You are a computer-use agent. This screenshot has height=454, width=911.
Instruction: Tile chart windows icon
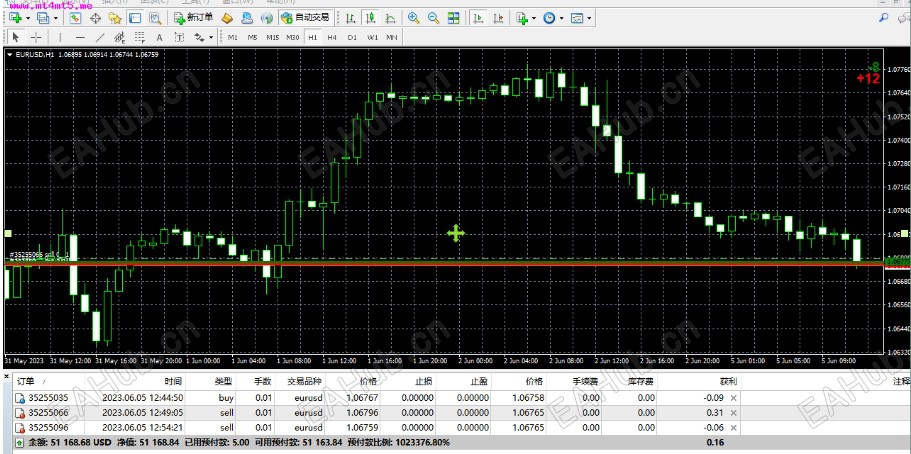[453, 18]
